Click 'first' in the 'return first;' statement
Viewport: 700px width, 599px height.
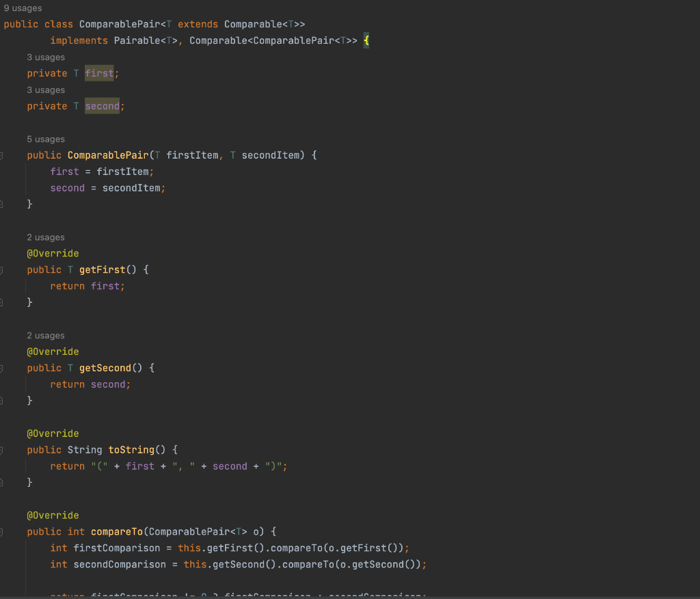pos(105,286)
